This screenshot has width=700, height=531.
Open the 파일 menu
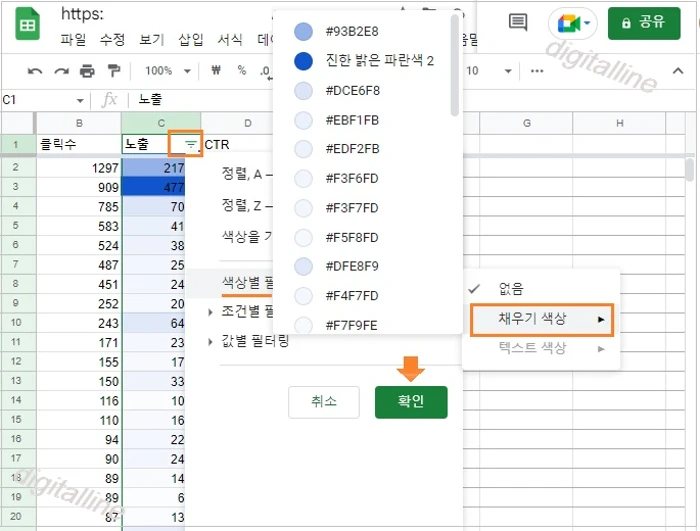coord(73,40)
